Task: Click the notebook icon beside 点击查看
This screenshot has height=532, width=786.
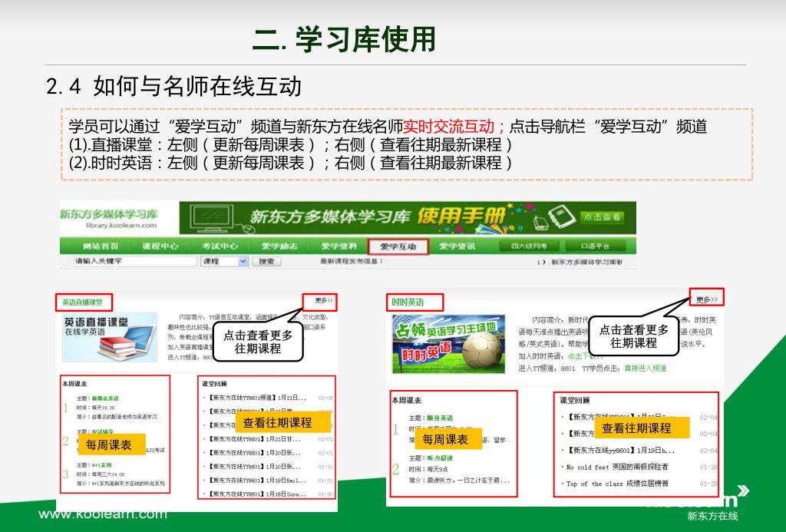Action: pyautogui.click(x=563, y=217)
